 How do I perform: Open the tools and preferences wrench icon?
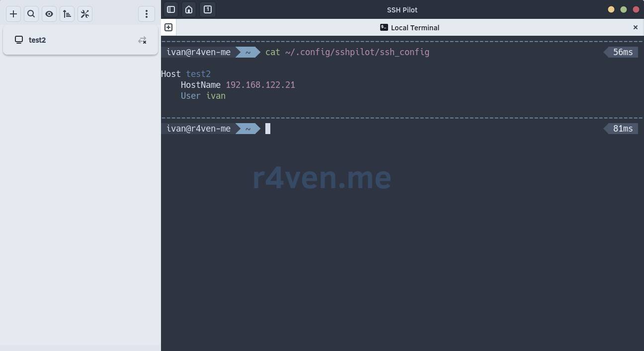click(x=85, y=14)
